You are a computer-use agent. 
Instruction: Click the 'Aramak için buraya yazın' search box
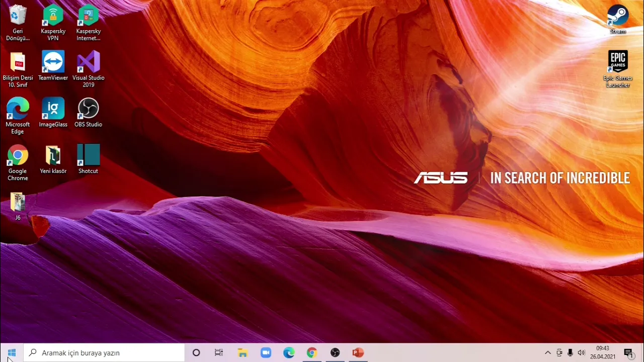(104, 353)
